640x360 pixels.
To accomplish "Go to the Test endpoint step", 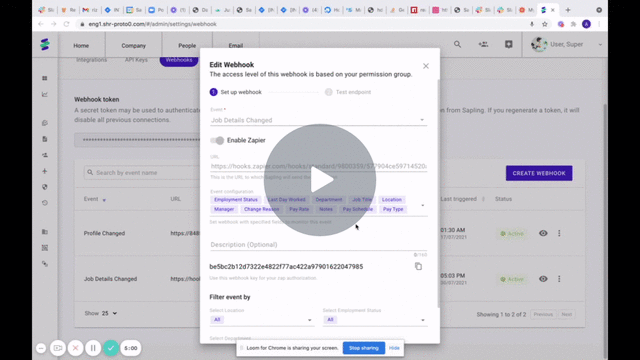I will [x=348, y=92].
